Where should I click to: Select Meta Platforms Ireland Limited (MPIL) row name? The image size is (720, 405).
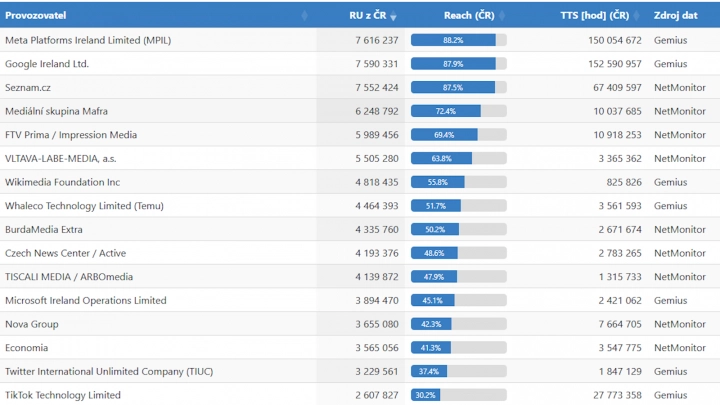88,40
